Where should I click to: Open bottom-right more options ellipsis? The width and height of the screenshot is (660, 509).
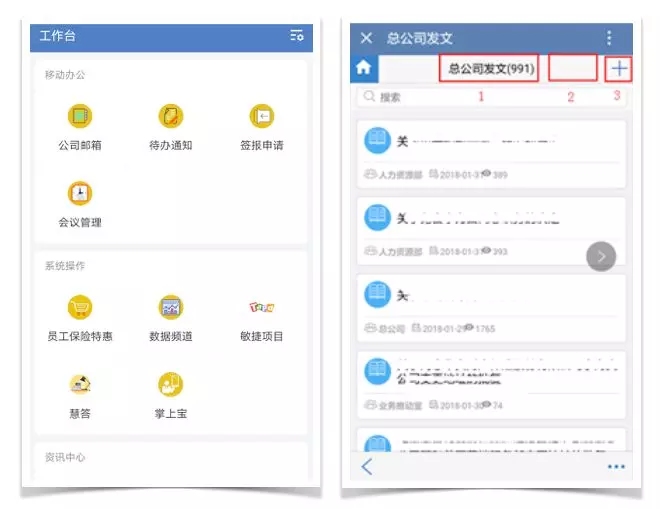click(616, 467)
